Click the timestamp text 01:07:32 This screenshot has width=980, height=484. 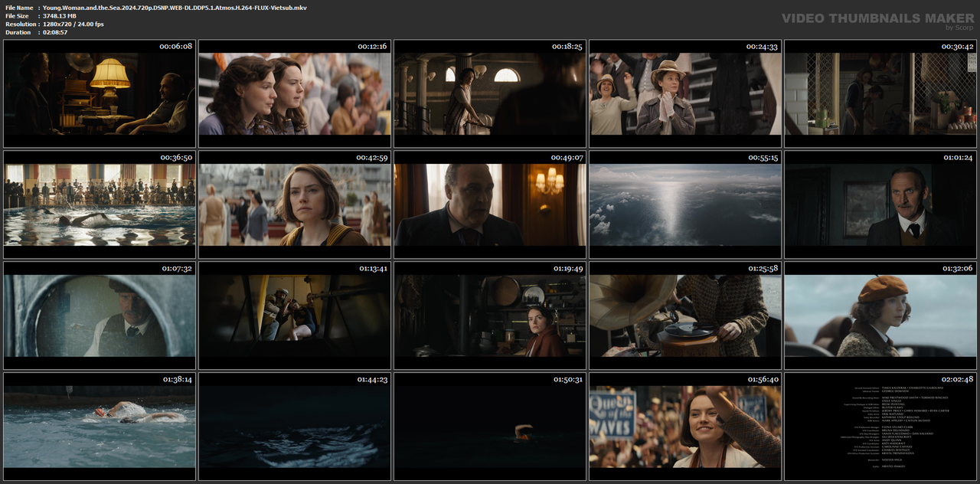click(175, 269)
